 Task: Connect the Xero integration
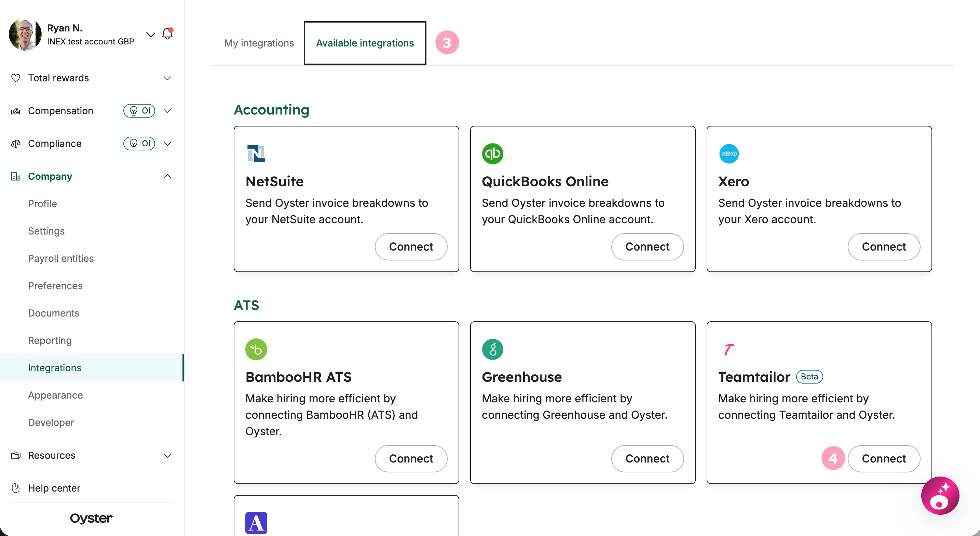(884, 247)
